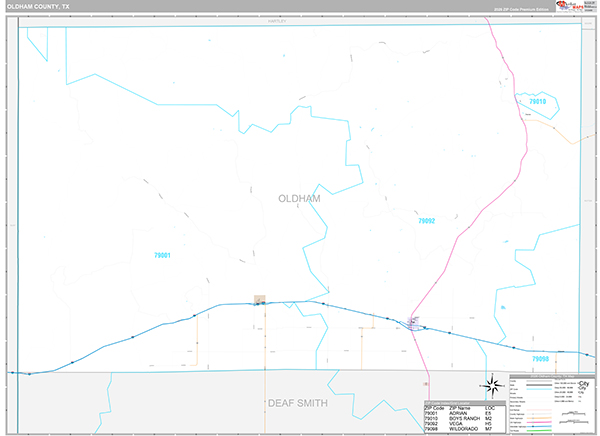
Task: Click the 79098 label on the map
Action: 540,359
